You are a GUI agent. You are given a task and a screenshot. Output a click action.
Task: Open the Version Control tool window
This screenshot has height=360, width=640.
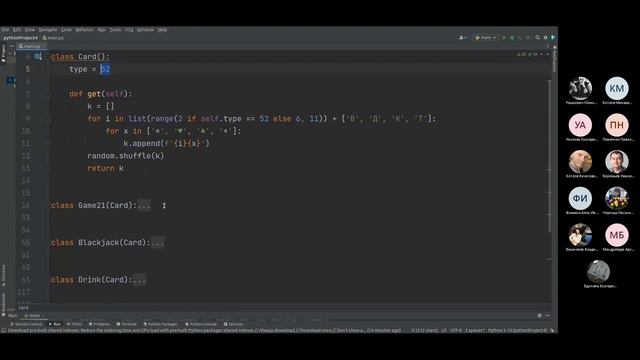[27, 324]
